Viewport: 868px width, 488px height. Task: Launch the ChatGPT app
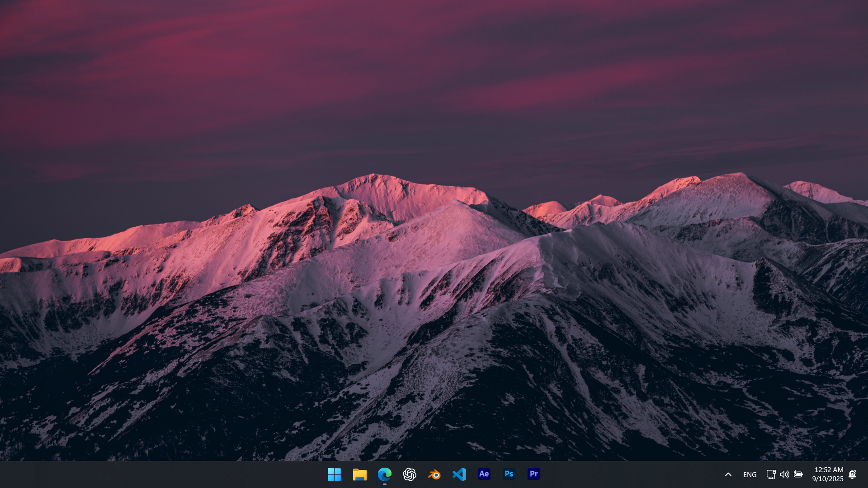409,474
